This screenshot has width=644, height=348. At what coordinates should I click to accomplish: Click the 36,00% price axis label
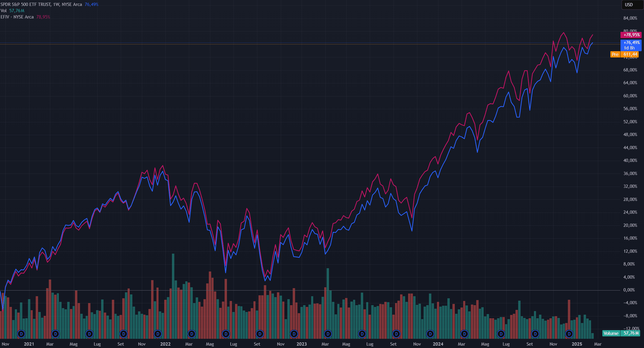630,174
